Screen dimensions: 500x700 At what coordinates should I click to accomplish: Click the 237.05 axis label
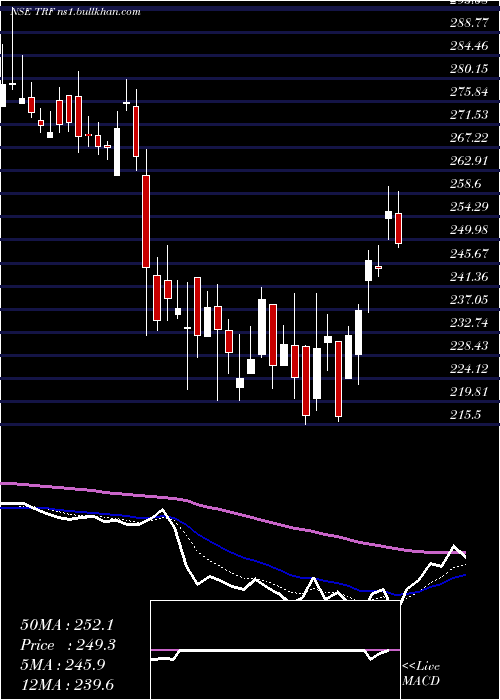[469, 300]
